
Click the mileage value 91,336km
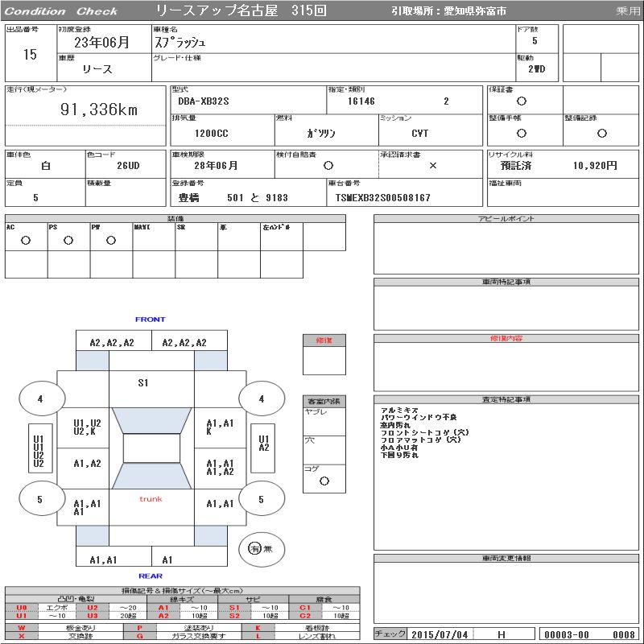coord(98,109)
